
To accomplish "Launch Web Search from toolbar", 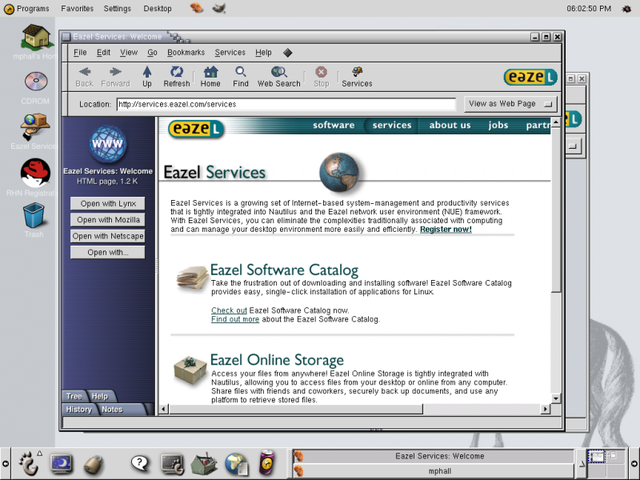I will click(279, 77).
